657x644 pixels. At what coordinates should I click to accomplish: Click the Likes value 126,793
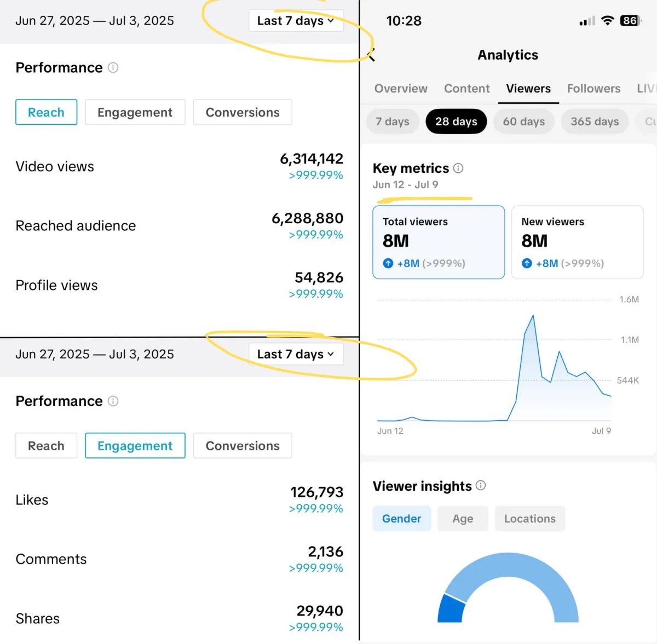click(x=317, y=492)
